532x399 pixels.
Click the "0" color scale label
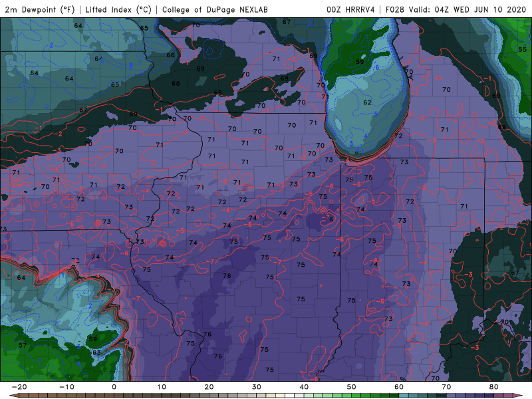point(114,387)
